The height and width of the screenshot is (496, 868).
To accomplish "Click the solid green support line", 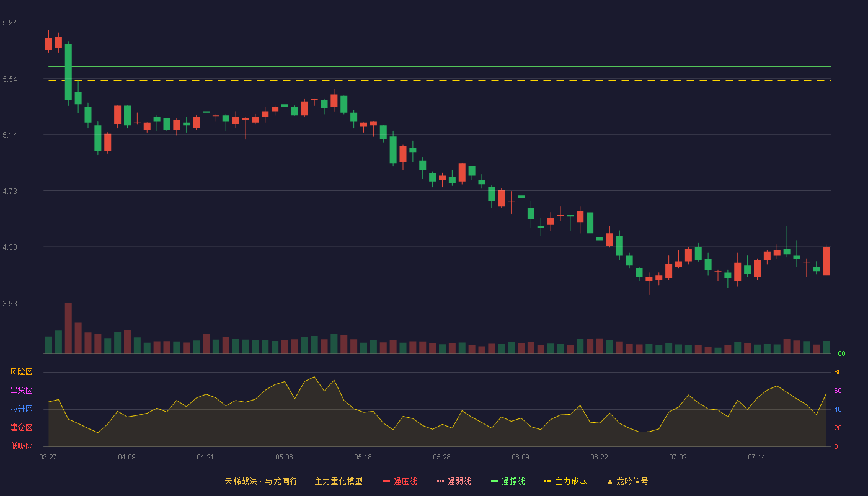I will click(440, 66).
